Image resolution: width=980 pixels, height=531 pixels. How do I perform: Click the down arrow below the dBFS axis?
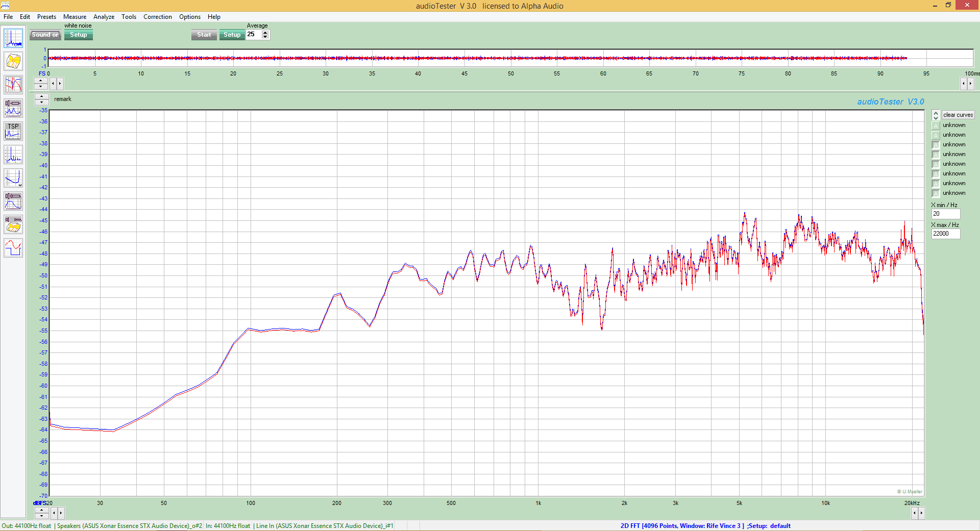tap(42, 516)
